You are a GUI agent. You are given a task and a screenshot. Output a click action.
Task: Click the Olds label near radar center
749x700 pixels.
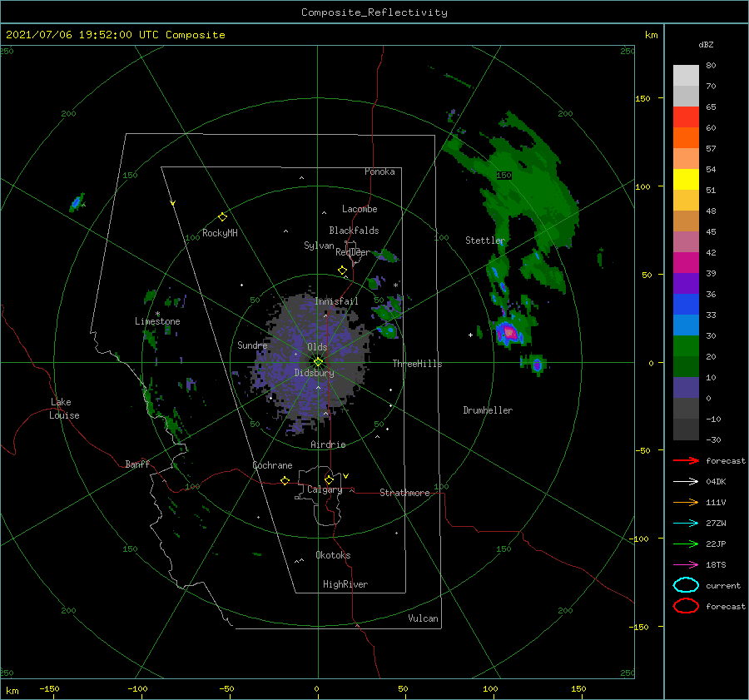click(317, 347)
